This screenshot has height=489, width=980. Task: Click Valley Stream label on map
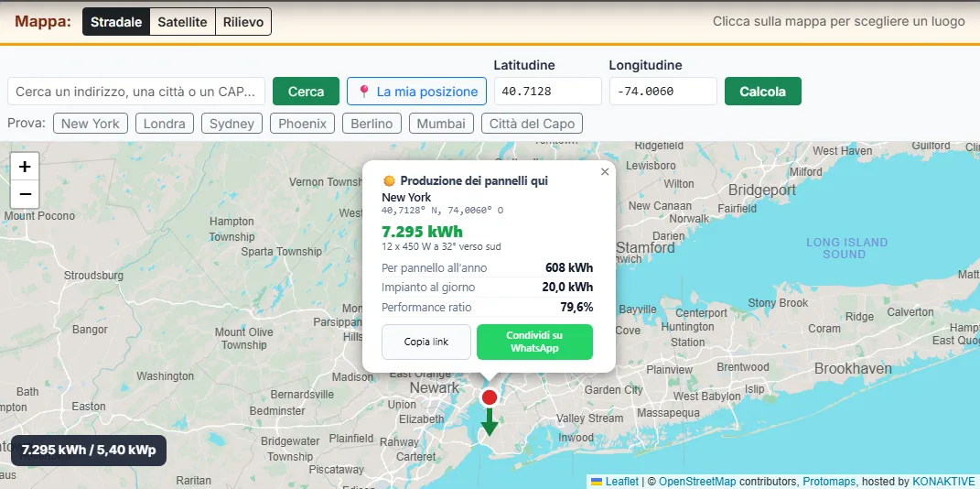[589, 418]
